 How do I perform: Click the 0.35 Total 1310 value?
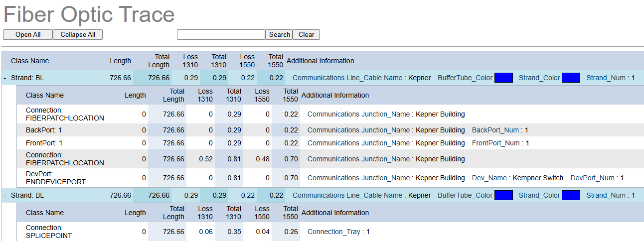click(x=234, y=232)
